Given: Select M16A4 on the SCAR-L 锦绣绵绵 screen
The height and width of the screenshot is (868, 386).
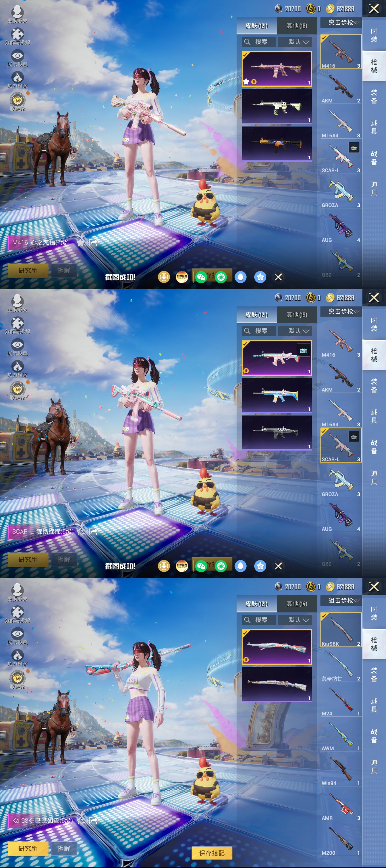Looking at the screenshot, I should point(341,411).
